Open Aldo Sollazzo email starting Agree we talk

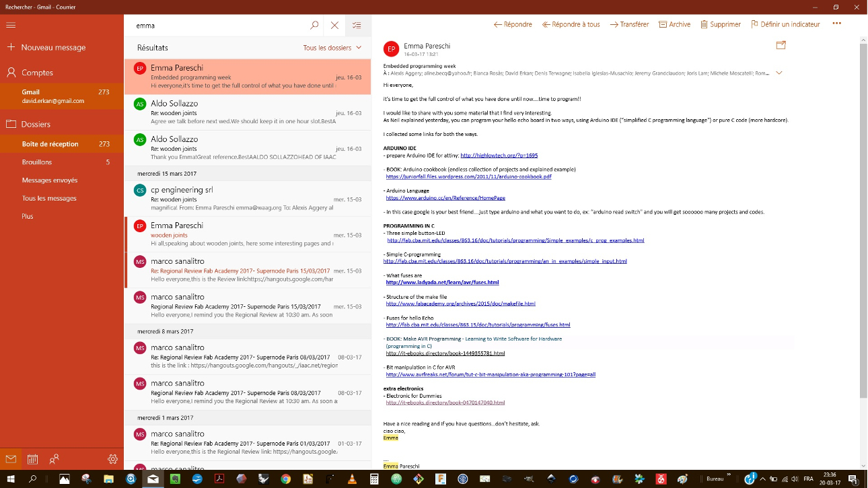coord(248,112)
